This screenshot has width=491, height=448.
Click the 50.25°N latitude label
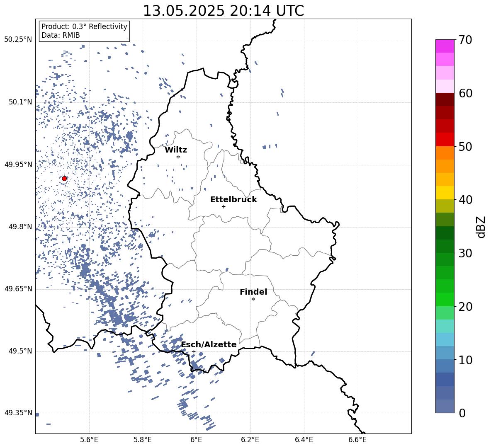pyautogui.click(x=18, y=40)
